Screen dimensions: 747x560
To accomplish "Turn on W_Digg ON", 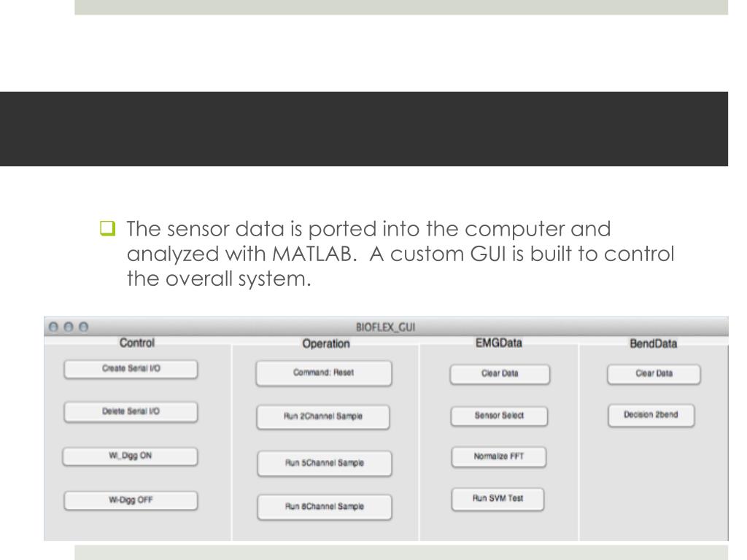I will pos(130,456).
